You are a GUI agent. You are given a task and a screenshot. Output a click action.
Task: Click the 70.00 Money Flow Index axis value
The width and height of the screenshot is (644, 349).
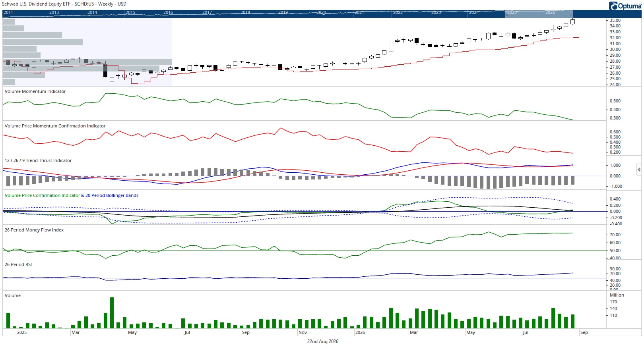(x=615, y=235)
